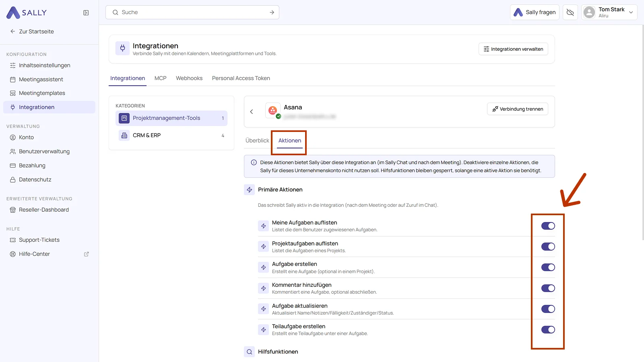Click the Sally logo in the sidebar
The height and width of the screenshot is (362, 644).
pos(27,12)
